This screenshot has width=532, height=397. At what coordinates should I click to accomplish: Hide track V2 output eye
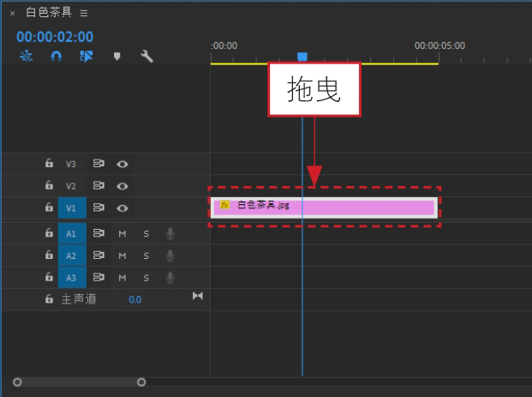pos(123,186)
